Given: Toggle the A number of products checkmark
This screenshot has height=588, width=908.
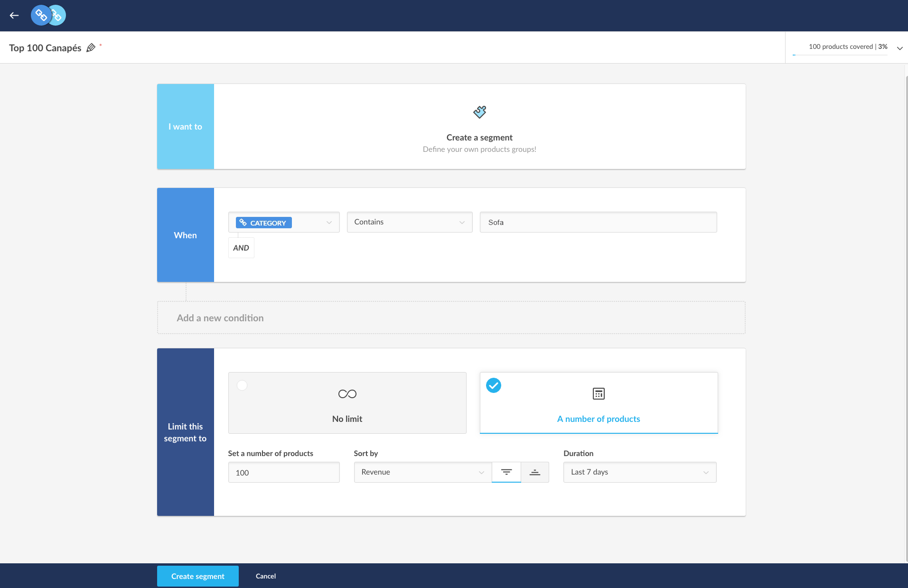Looking at the screenshot, I should coord(494,385).
